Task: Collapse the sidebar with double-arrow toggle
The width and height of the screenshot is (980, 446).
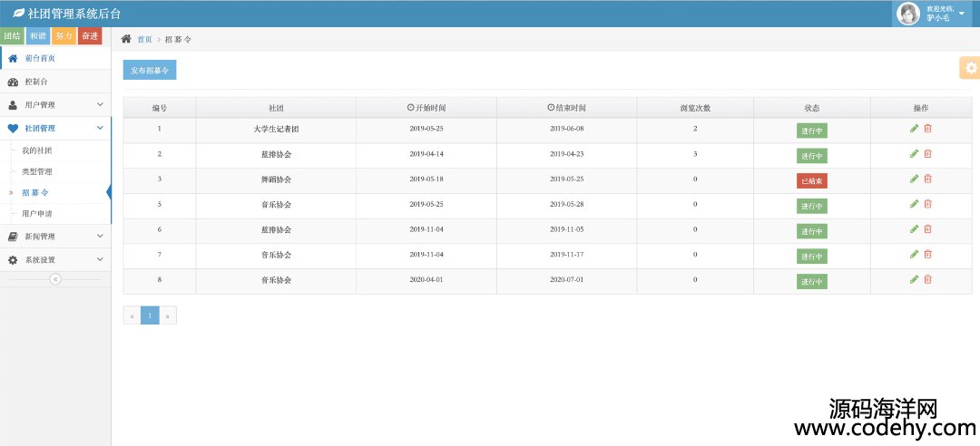Action: [55, 279]
